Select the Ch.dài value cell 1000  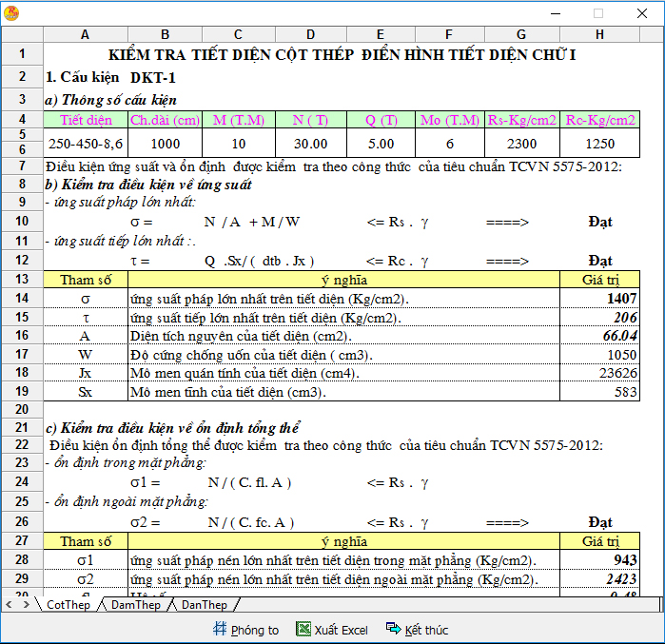click(165, 144)
